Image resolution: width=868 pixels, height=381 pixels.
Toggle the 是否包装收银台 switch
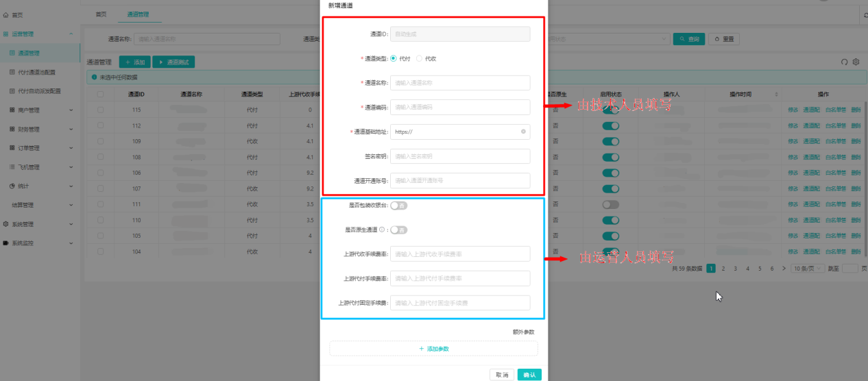click(399, 206)
